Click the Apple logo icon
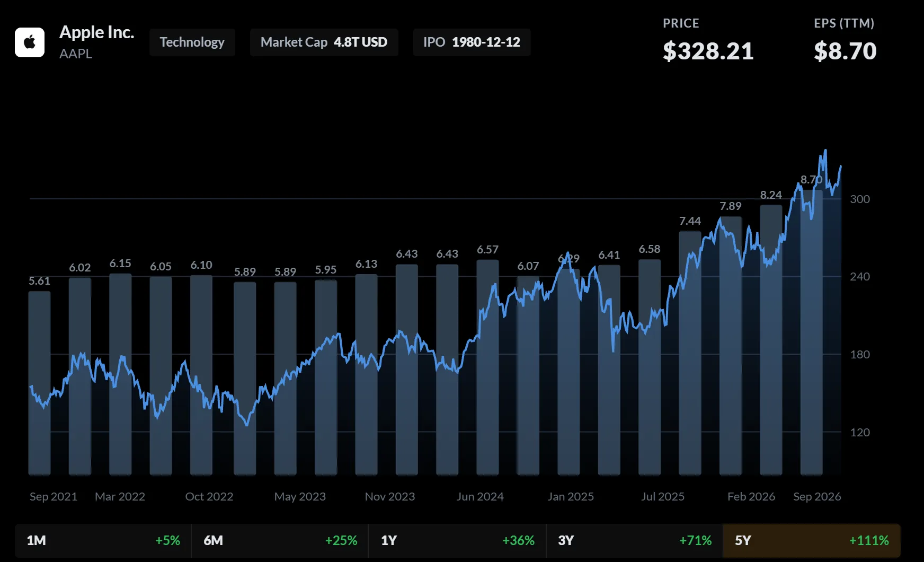This screenshot has height=562, width=924. [x=30, y=42]
